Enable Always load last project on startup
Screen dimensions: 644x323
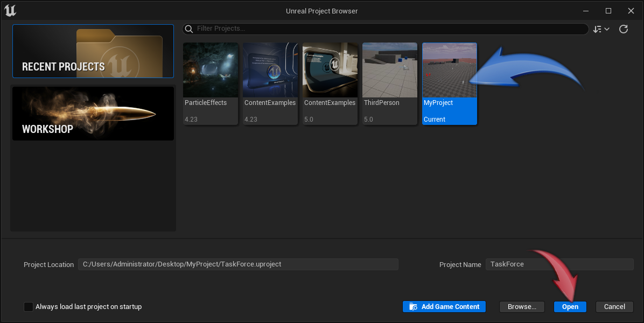[29, 306]
